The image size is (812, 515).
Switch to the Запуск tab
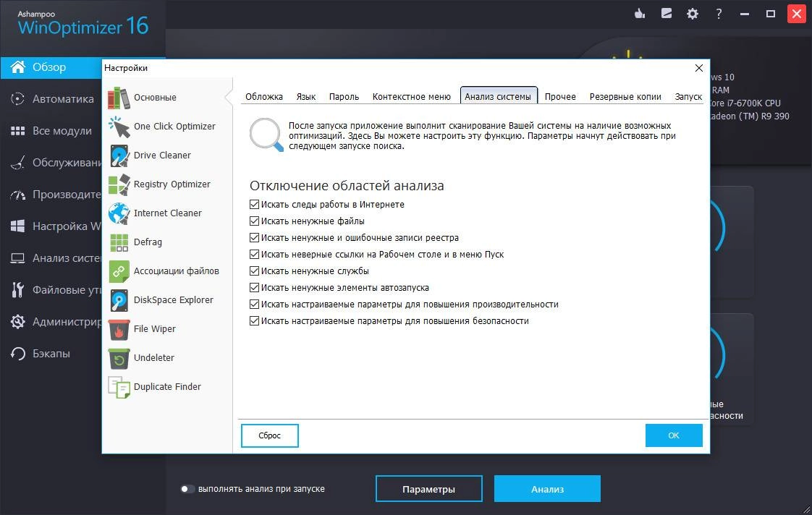point(688,96)
